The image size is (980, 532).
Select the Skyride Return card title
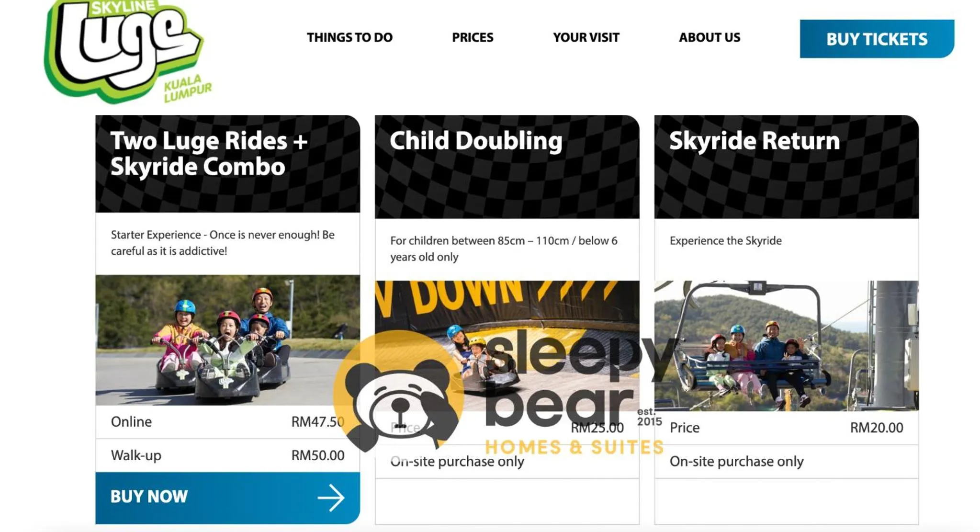[x=755, y=141]
